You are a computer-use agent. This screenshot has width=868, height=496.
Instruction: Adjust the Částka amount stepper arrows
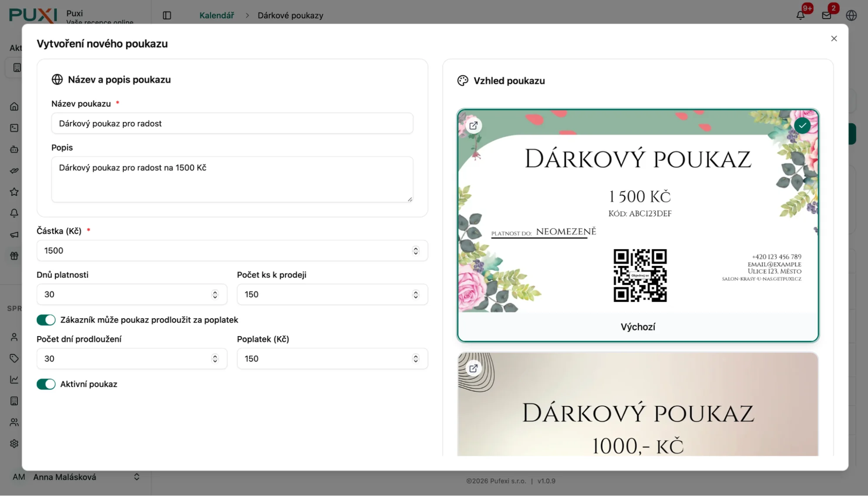(x=416, y=251)
